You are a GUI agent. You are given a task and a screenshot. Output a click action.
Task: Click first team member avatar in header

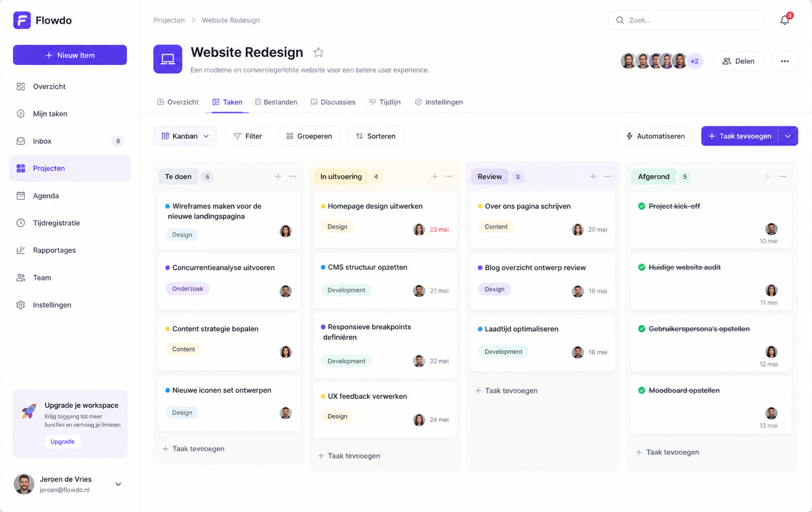coord(628,61)
